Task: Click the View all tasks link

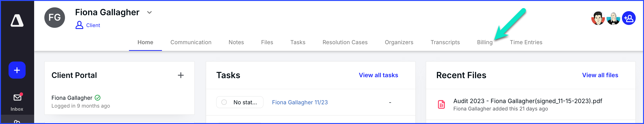Action: tap(378, 75)
